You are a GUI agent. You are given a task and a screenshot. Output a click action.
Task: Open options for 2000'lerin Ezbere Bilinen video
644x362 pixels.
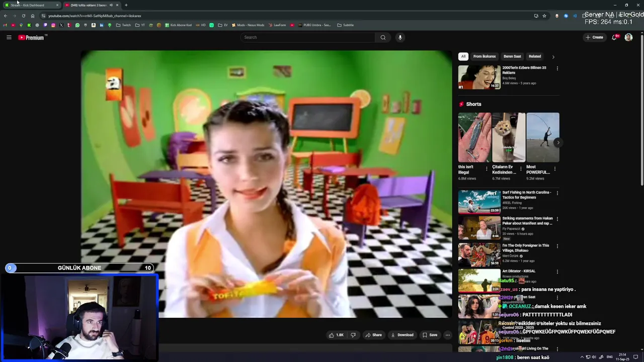tap(557, 68)
